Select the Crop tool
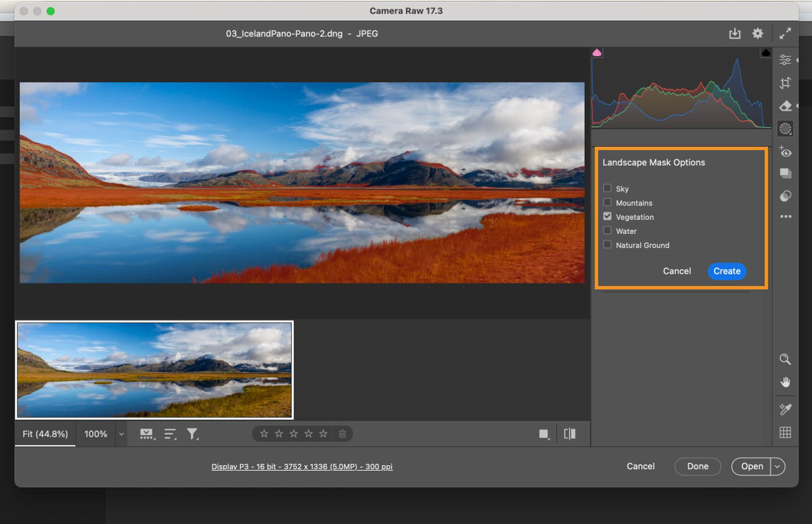This screenshot has height=524, width=812. coord(786,82)
